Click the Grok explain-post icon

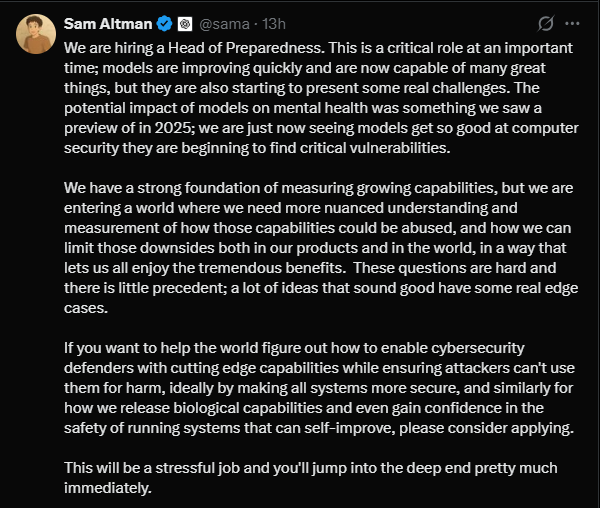point(546,23)
